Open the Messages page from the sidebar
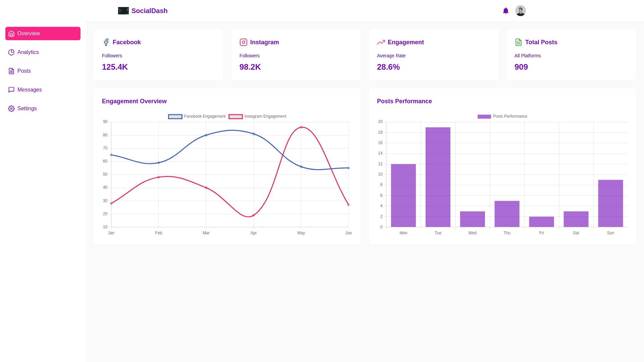 (x=30, y=89)
